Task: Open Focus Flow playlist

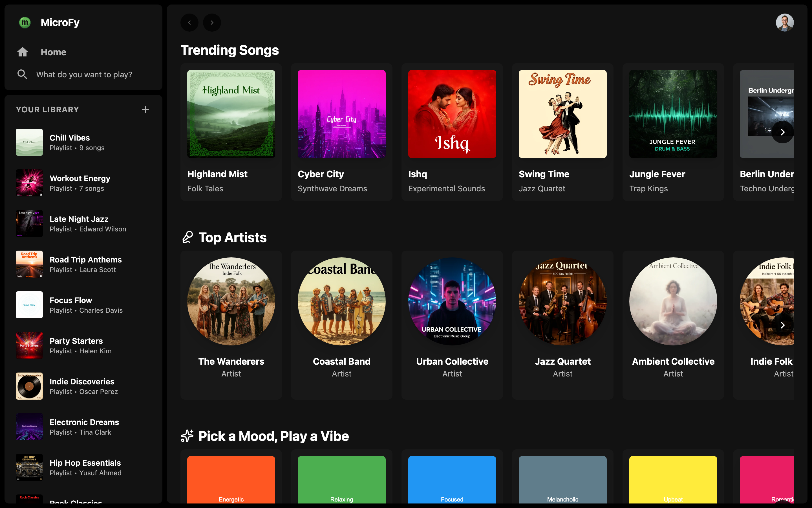Action: pos(83,305)
